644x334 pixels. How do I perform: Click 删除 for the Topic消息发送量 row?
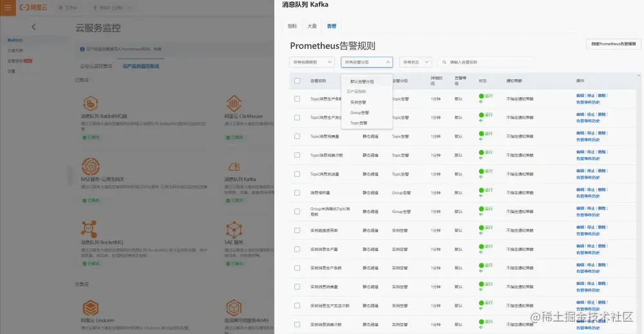click(601, 171)
